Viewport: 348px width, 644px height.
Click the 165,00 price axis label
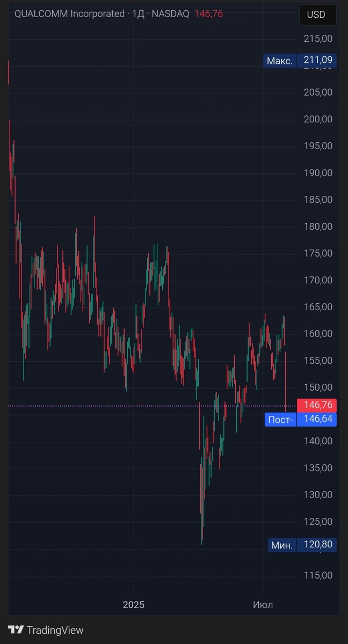(x=318, y=307)
